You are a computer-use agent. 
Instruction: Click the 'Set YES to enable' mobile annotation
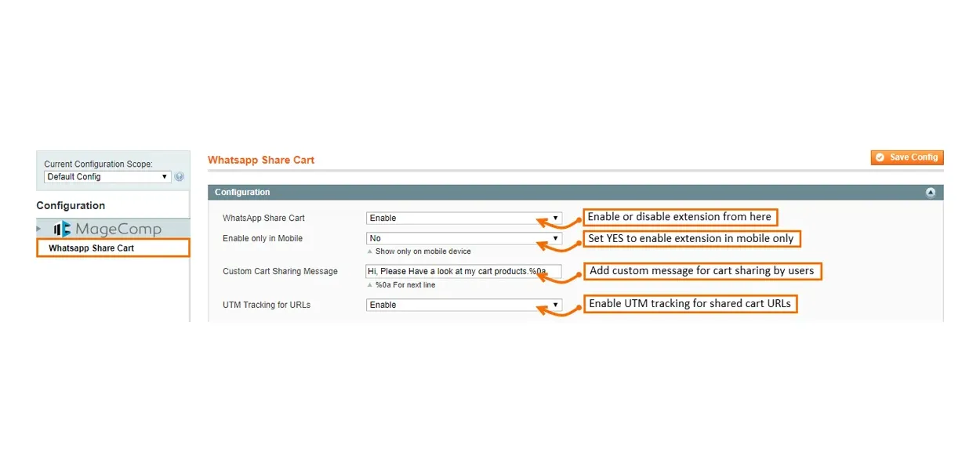[x=691, y=238]
